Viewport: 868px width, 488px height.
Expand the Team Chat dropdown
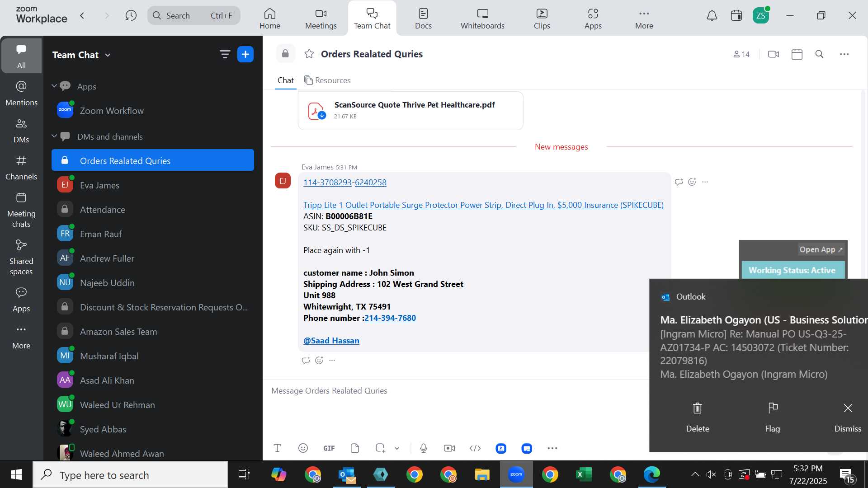tap(108, 55)
